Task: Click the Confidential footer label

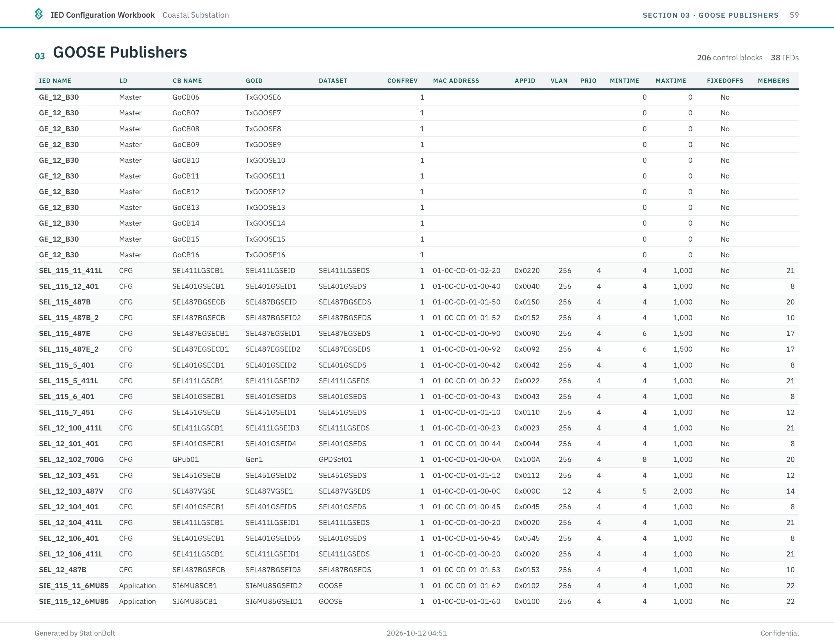Action: click(x=780, y=633)
